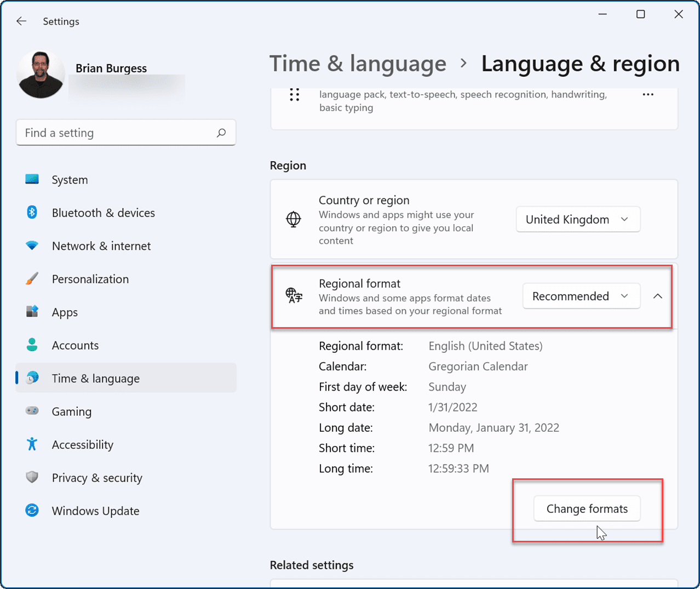The height and width of the screenshot is (589, 700).
Task: Click Brian Burgess profile picture
Action: [41, 75]
